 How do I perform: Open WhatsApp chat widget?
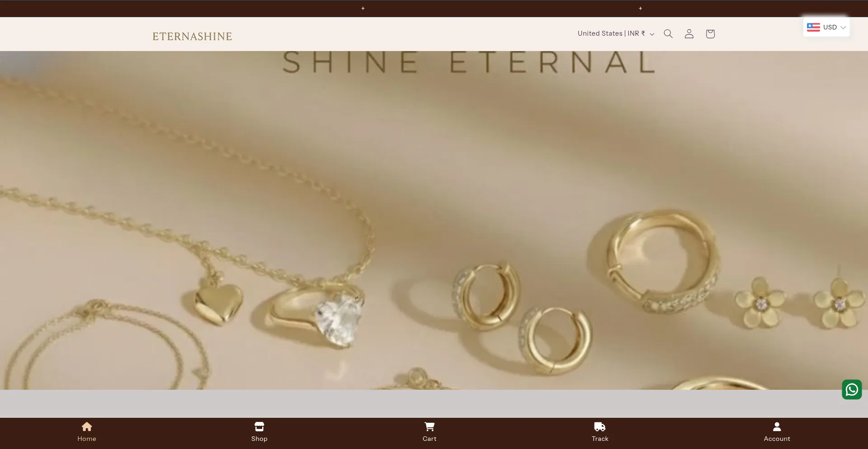(852, 389)
